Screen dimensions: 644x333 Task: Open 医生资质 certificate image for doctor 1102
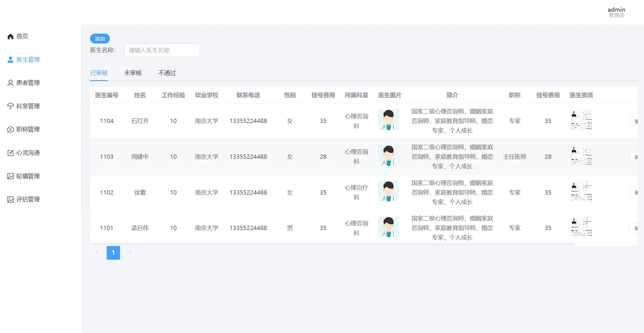(581, 191)
